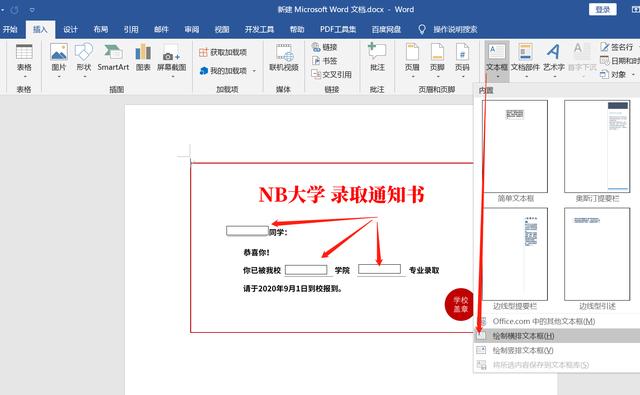
Task: Click the text box before 学院
Action: coord(306,270)
